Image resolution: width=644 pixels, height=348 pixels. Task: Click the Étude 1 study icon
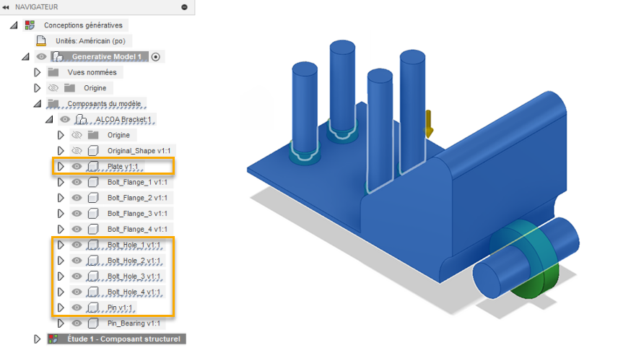pos(53,339)
